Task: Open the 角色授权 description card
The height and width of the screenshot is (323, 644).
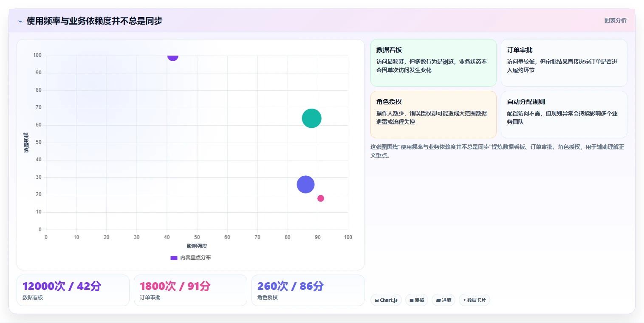Action: [433, 115]
